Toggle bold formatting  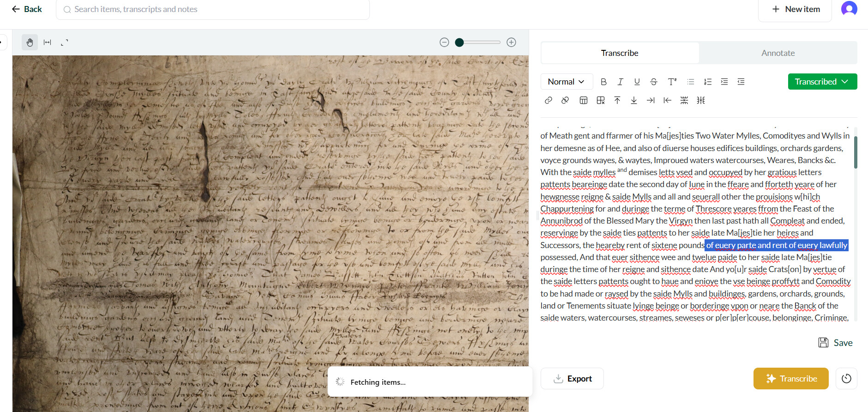tap(603, 82)
